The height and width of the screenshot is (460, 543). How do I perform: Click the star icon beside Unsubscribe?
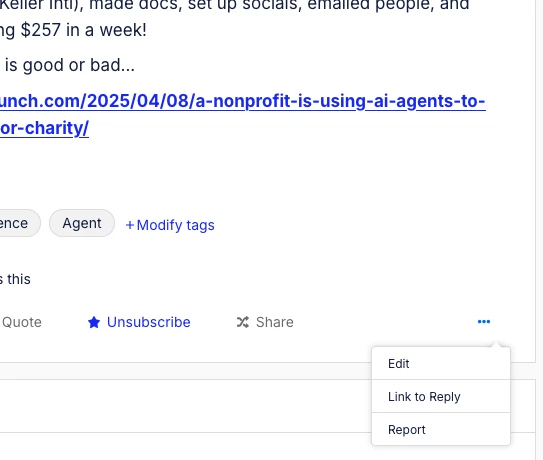tap(94, 322)
